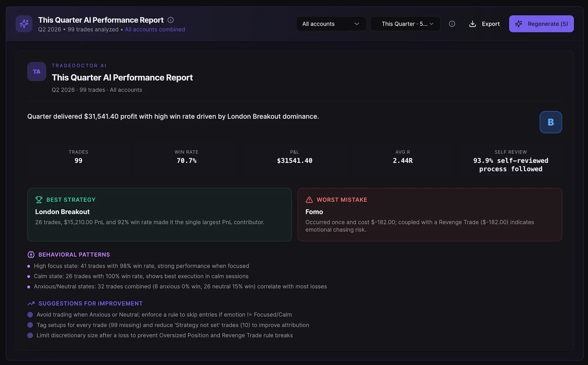Click the info circle icon next to Export
The width and height of the screenshot is (588, 365).
(x=452, y=24)
